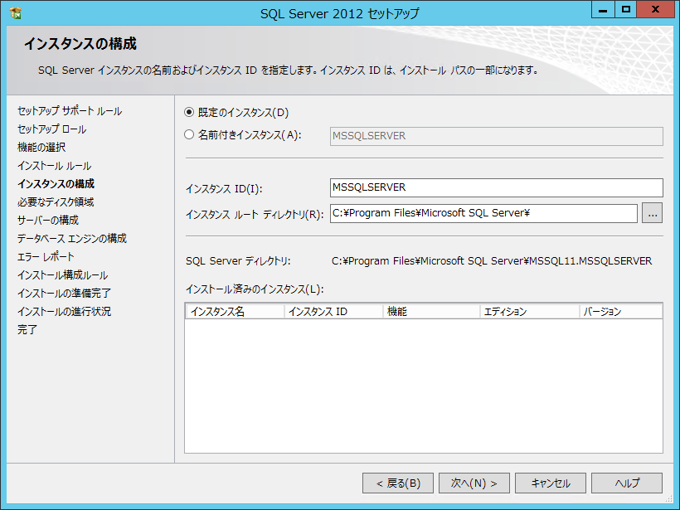Image resolution: width=680 pixels, height=510 pixels.
Task: Click the bold インスタンスの構成 step in sidebar
Action: [56, 184]
